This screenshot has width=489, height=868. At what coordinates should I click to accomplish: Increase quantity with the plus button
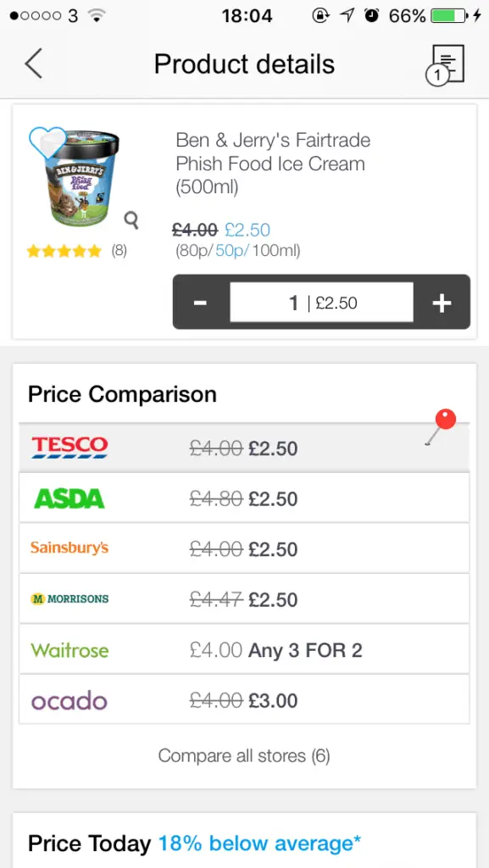(x=442, y=302)
